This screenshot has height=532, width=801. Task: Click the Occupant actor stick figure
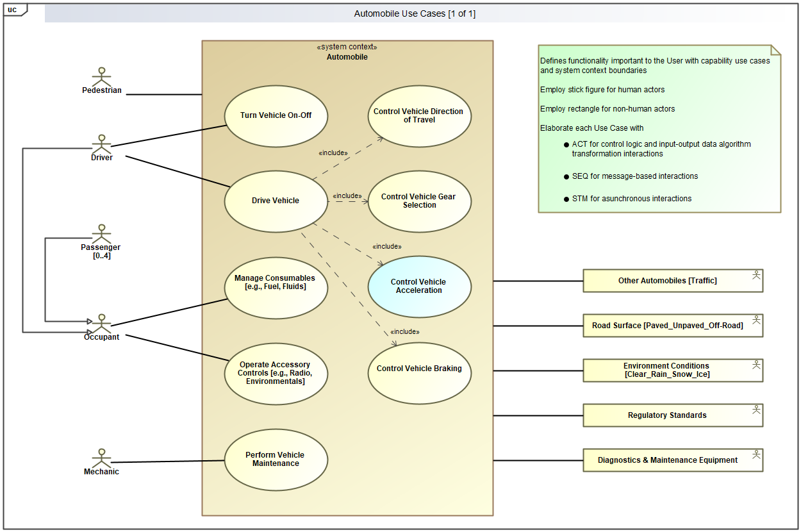pos(101,323)
